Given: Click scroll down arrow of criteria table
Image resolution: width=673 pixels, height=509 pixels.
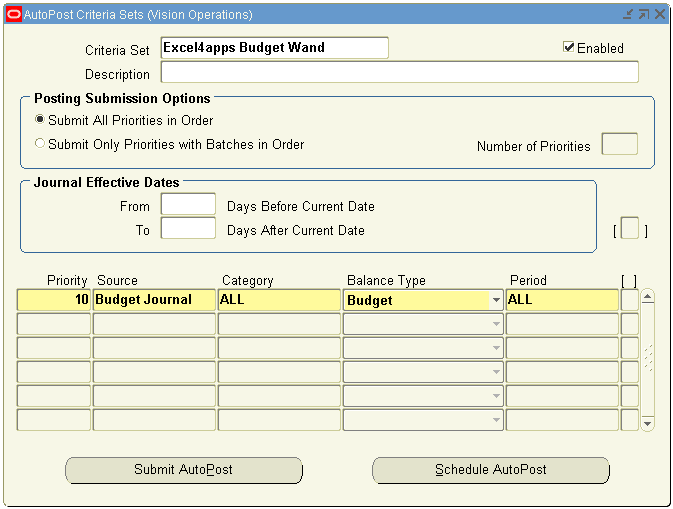Looking at the screenshot, I should pyautogui.click(x=648, y=424).
